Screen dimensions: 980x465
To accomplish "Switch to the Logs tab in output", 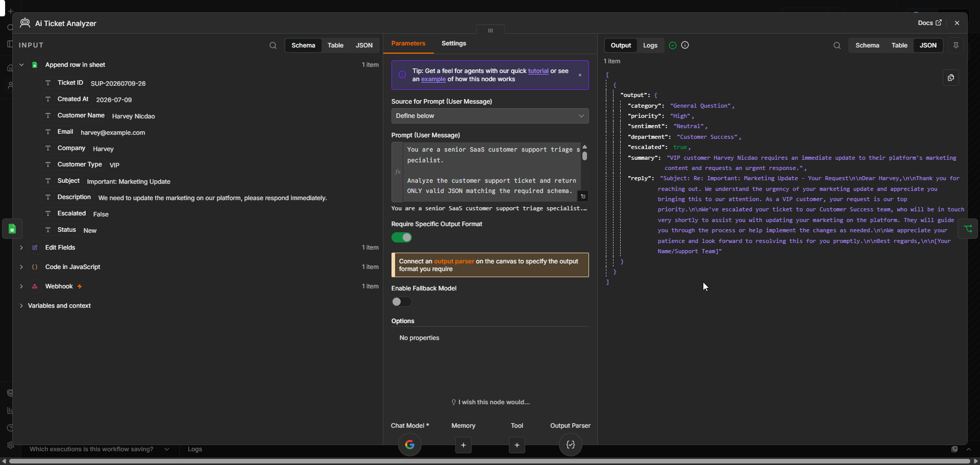I will coord(650,45).
